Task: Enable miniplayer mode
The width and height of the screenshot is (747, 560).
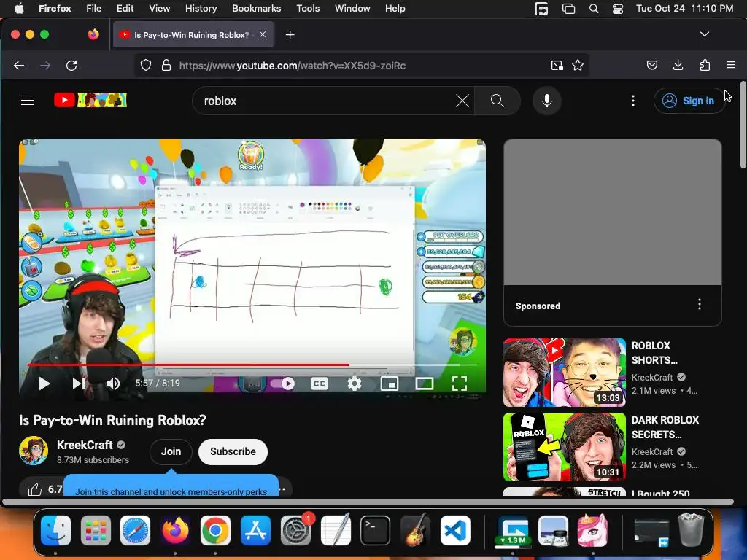Action: [x=390, y=384]
